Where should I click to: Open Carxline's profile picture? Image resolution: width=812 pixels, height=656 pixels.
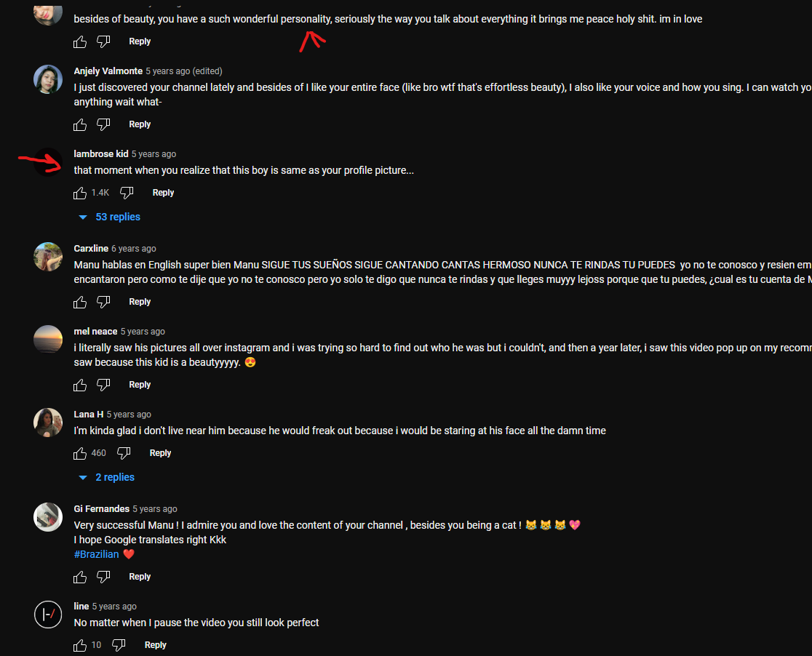(x=48, y=257)
